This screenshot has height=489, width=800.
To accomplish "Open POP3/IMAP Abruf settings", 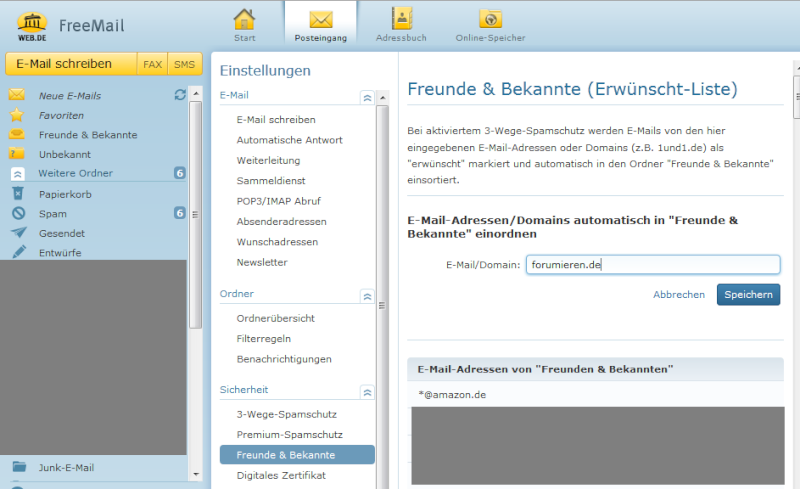I will point(279,201).
